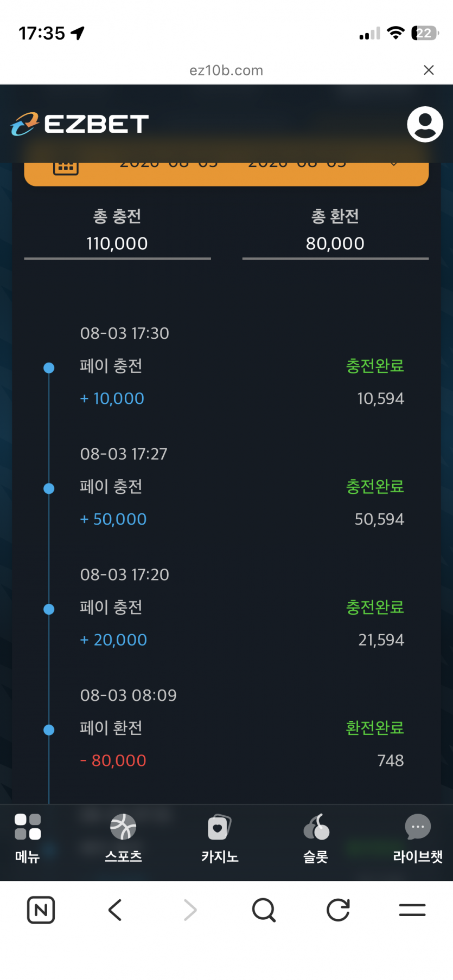Reload the page
The height and width of the screenshot is (980, 453).
(x=338, y=910)
